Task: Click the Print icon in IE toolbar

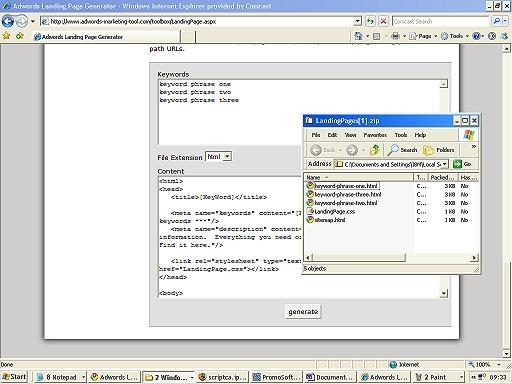Action: [395, 36]
